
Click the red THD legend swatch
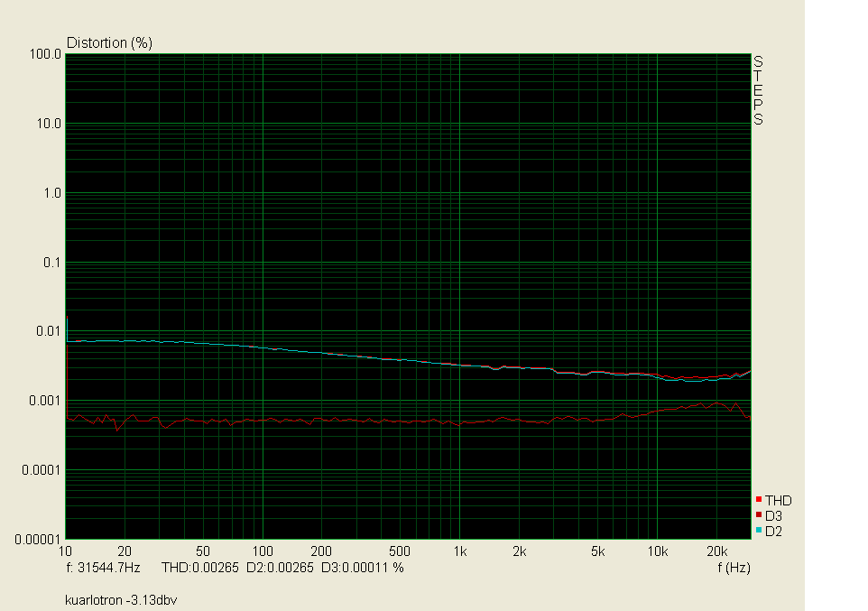(759, 500)
